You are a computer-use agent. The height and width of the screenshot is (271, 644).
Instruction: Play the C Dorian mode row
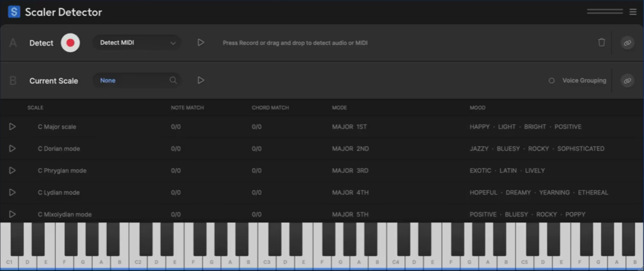(12, 148)
